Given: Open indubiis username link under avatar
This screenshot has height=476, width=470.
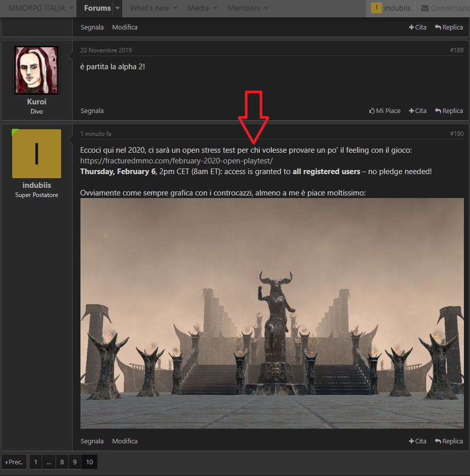Looking at the screenshot, I should (x=37, y=185).
